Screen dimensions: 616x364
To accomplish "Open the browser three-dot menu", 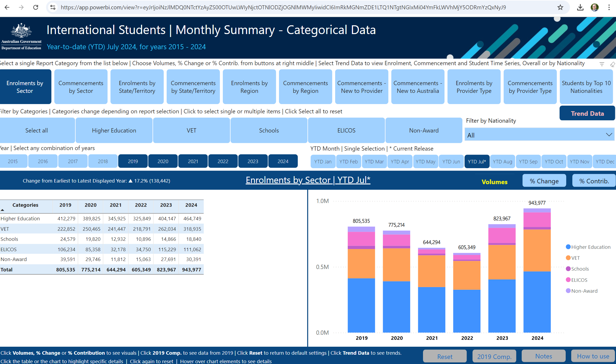I will tap(609, 7).
